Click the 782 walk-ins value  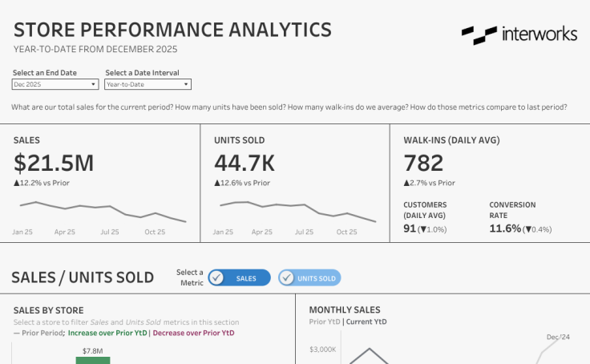coord(423,163)
